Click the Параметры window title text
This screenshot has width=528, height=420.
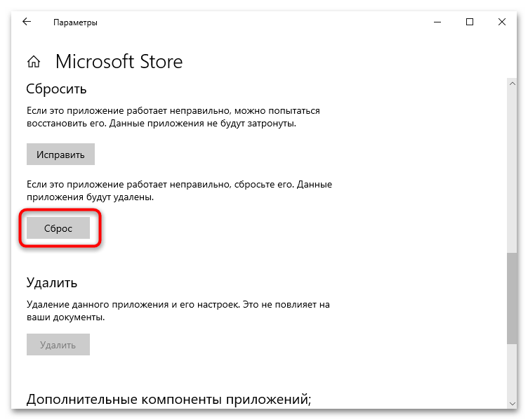pos(75,22)
